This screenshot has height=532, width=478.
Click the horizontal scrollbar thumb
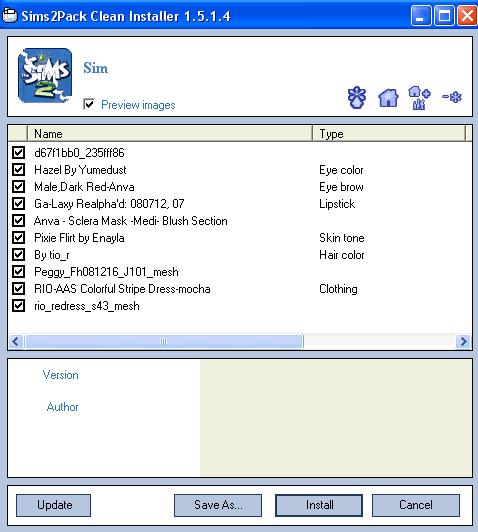[164, 341]
